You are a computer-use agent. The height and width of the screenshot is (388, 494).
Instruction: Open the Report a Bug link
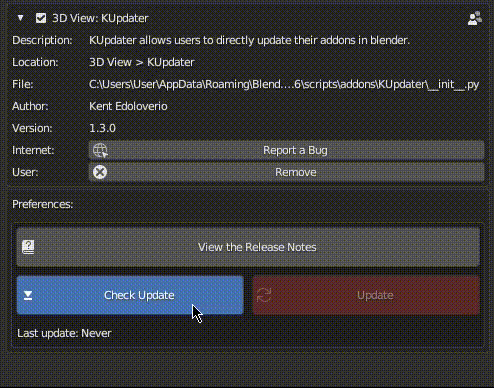[x=287, y=150]
